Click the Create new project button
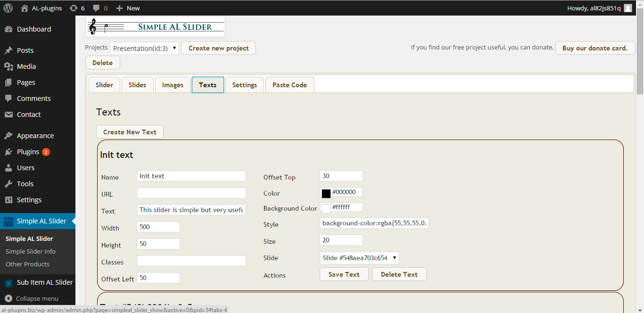The width and height of the screenshot is (644, 313). coord(218,48)
